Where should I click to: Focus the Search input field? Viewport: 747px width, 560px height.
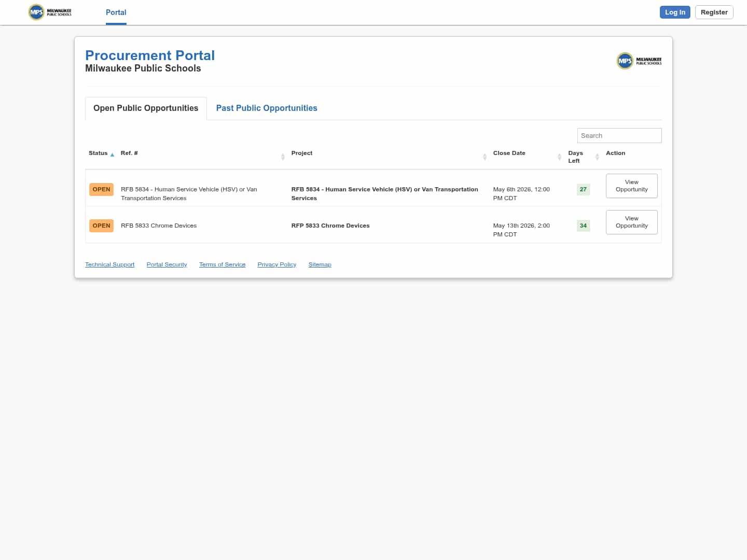point(619,135)
